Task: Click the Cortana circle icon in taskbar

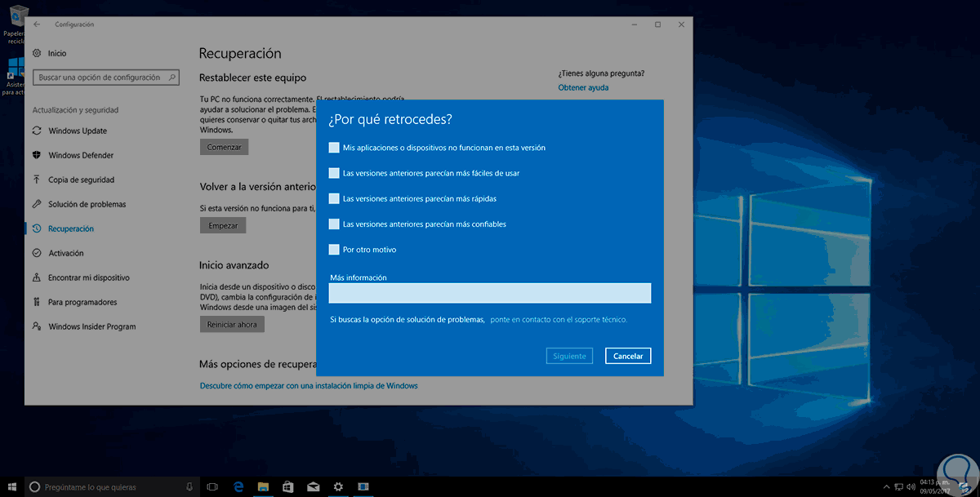Action: tap(35, 486)
